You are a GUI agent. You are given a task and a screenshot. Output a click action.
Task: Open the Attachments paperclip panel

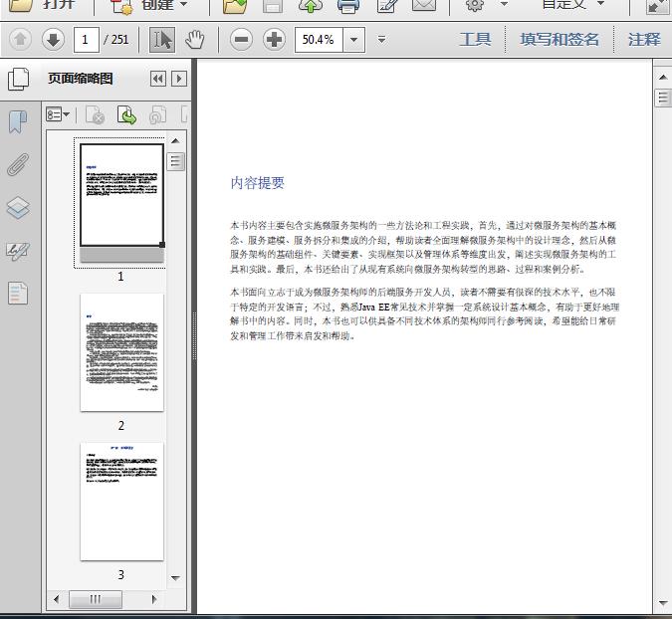click(x=17, y=165)
